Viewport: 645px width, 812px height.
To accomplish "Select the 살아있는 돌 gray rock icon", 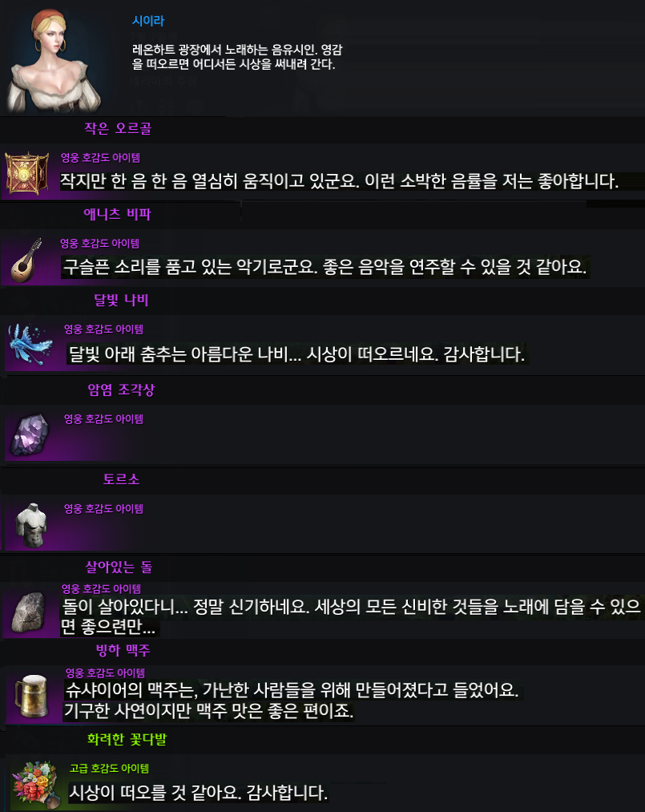I will (x=29, y=612).
